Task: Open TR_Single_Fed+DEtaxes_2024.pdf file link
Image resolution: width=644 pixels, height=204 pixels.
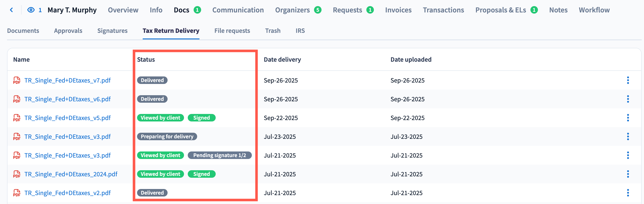Action: (71, 174)
